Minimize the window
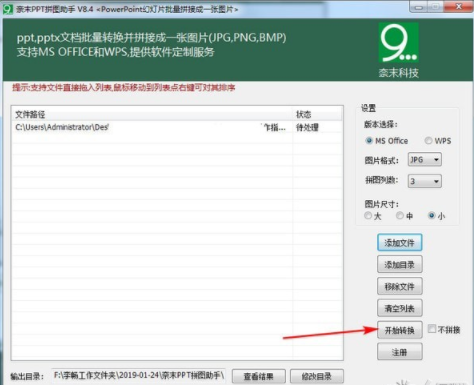Screen dimensions: 474x385 click(418, 7)
